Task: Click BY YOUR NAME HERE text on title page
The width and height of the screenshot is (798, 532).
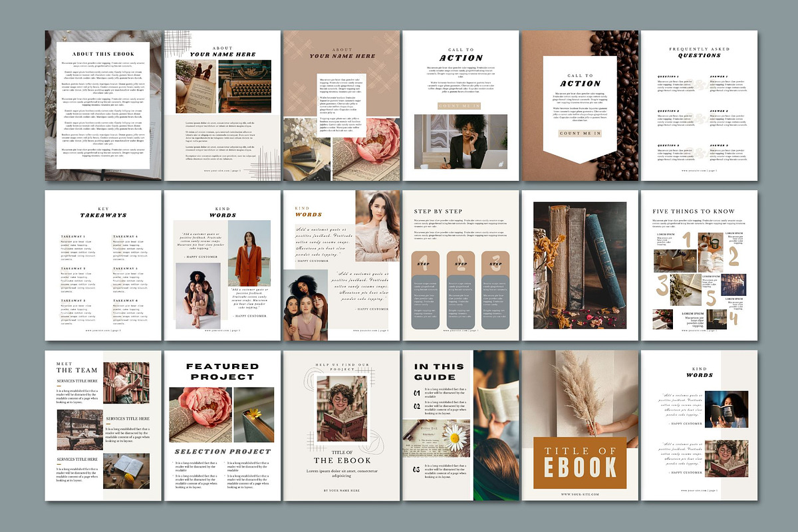Action: [x=342, y=490]
